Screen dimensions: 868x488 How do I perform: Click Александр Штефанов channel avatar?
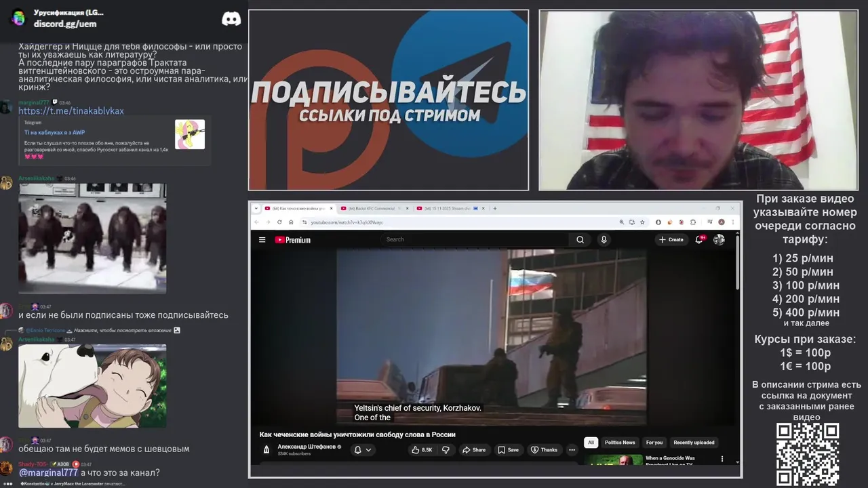267,449
